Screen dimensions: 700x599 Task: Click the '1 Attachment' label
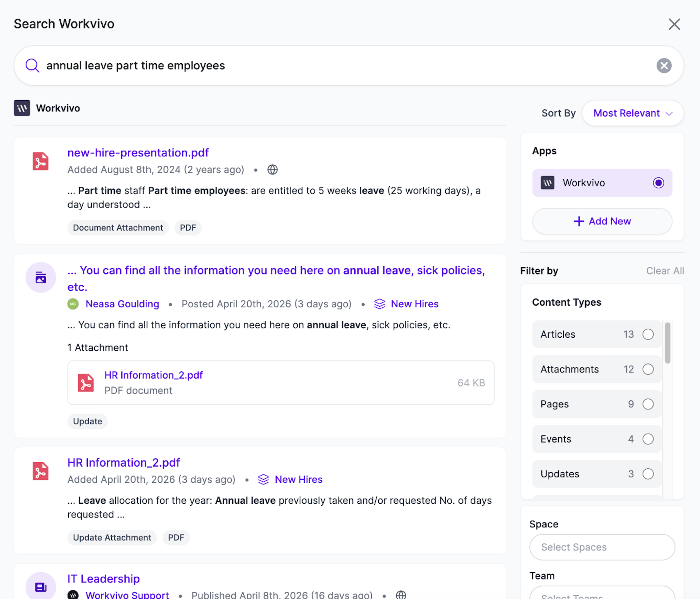(x=98, y=347)
